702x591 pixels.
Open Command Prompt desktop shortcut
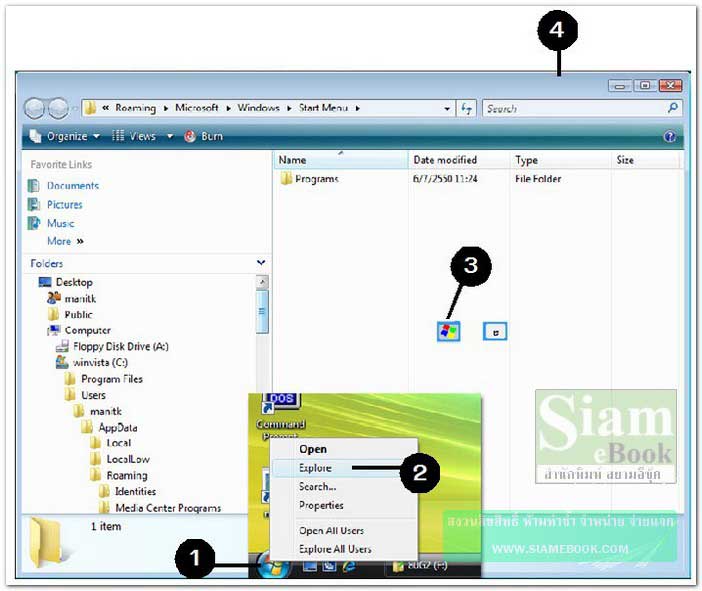point(281,415)
